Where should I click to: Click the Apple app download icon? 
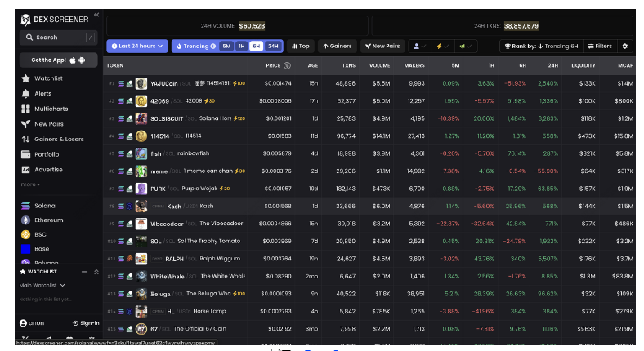pyautogui.click(x=73, y=60)
